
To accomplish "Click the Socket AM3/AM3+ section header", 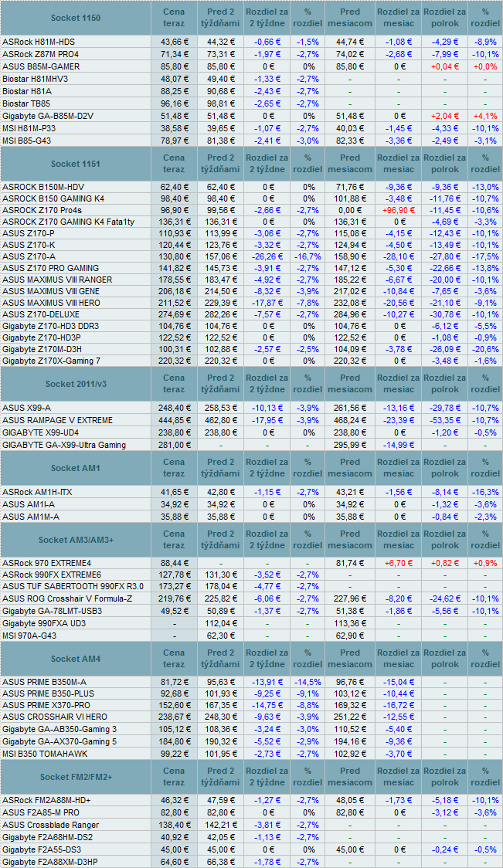I will [x=76, y=540].
